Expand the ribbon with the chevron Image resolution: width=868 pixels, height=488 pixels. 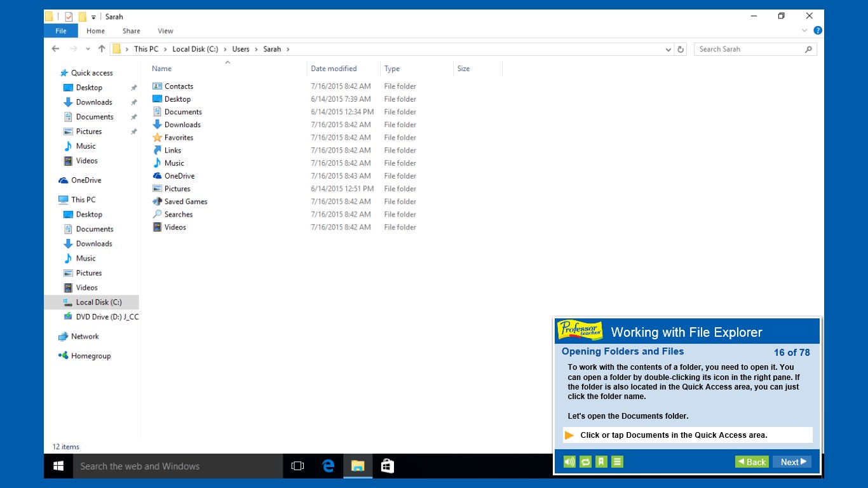pos(806,30)
